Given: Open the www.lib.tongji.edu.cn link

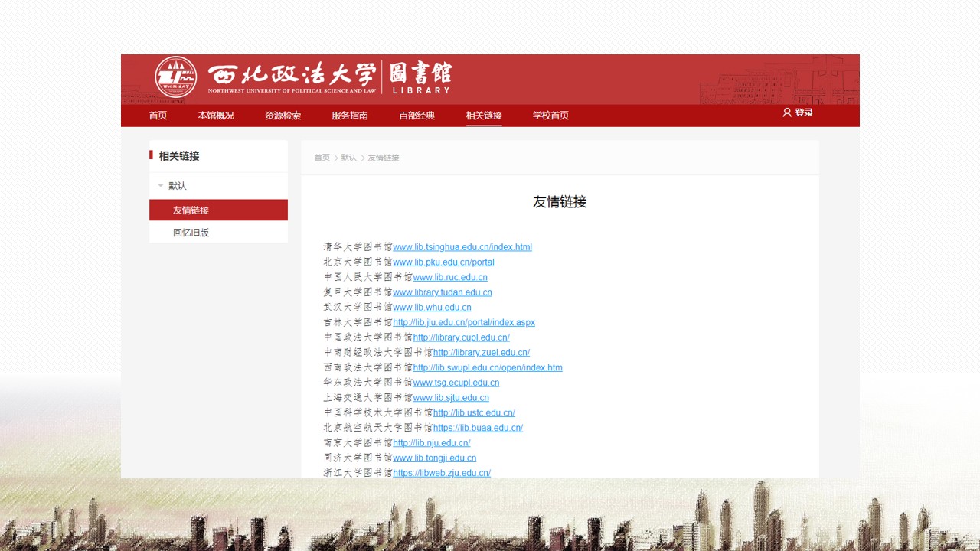Looking at the screenshot, I should point(434,458).
